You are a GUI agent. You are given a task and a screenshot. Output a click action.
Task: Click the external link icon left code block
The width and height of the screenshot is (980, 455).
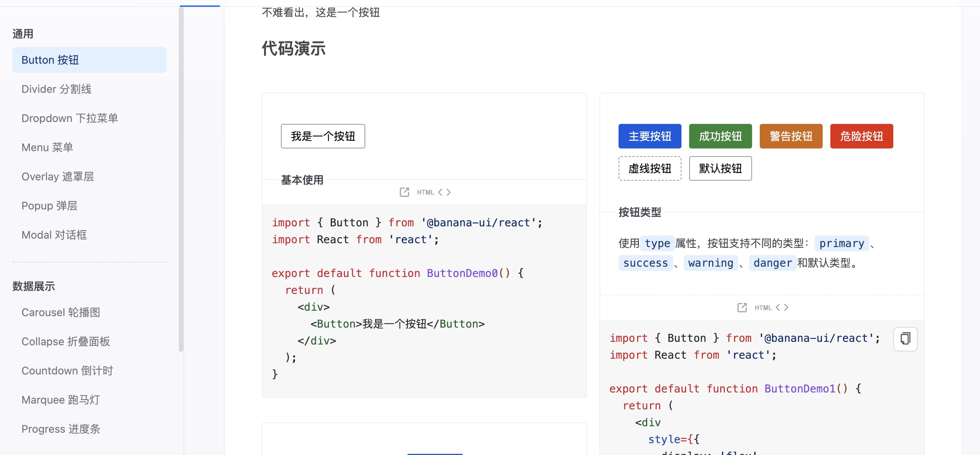pyautogui.click(x=404, y=192)
